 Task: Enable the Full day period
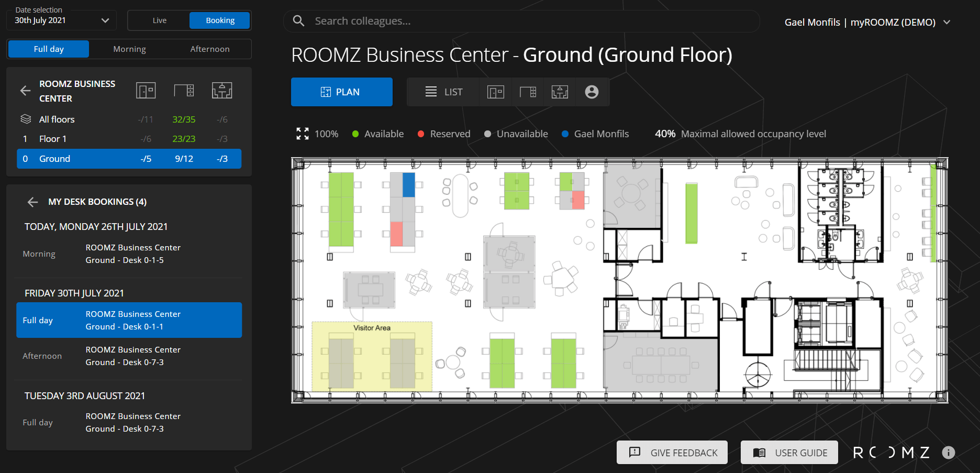click(x=48, y=49)
